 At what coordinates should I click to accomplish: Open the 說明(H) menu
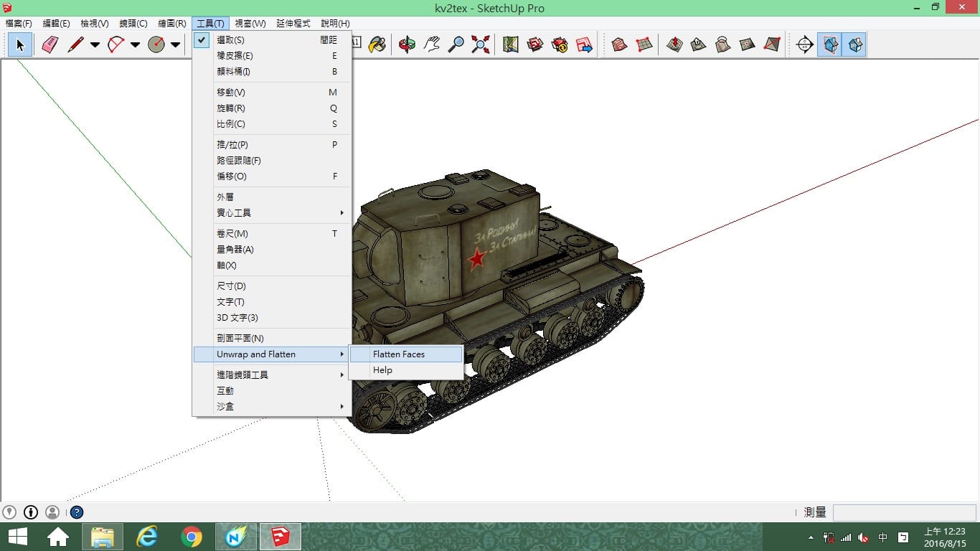click(335, 24)
